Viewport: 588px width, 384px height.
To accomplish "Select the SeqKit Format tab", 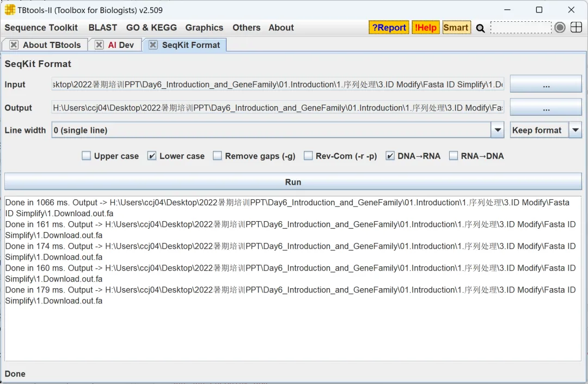I will 191,45.
